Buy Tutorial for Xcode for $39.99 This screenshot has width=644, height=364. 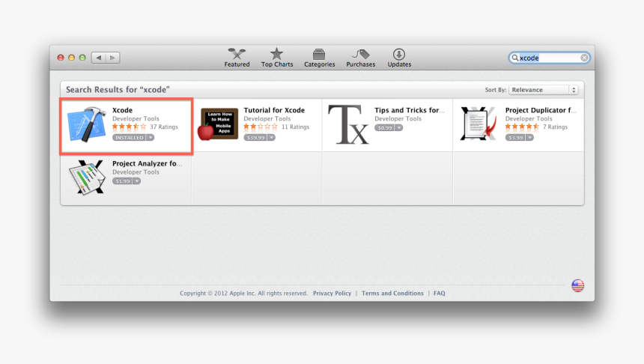pos(255,138)
